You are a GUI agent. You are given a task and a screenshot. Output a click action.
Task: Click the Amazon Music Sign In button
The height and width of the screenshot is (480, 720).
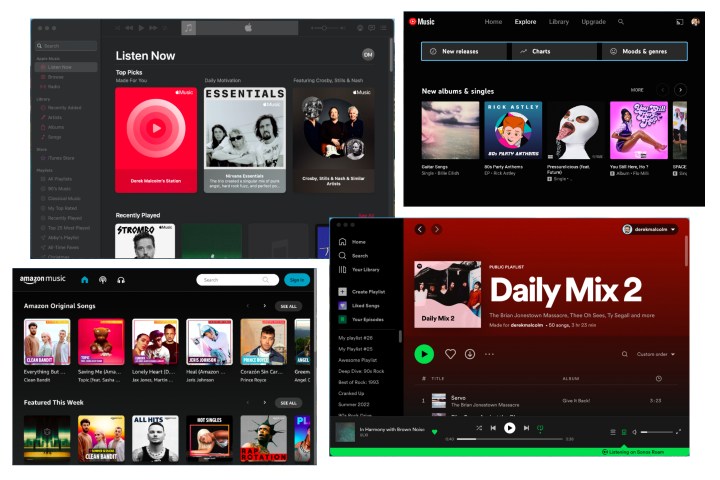[296, 280]
